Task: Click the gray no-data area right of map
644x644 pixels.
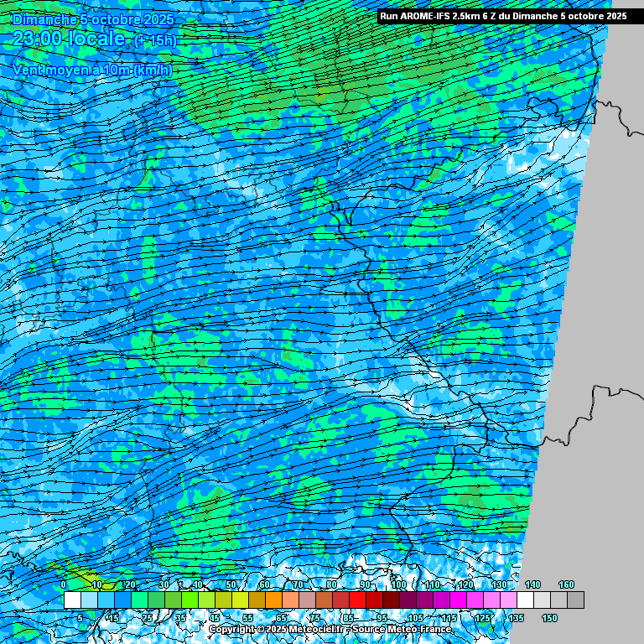Action: tap(604, 335)
